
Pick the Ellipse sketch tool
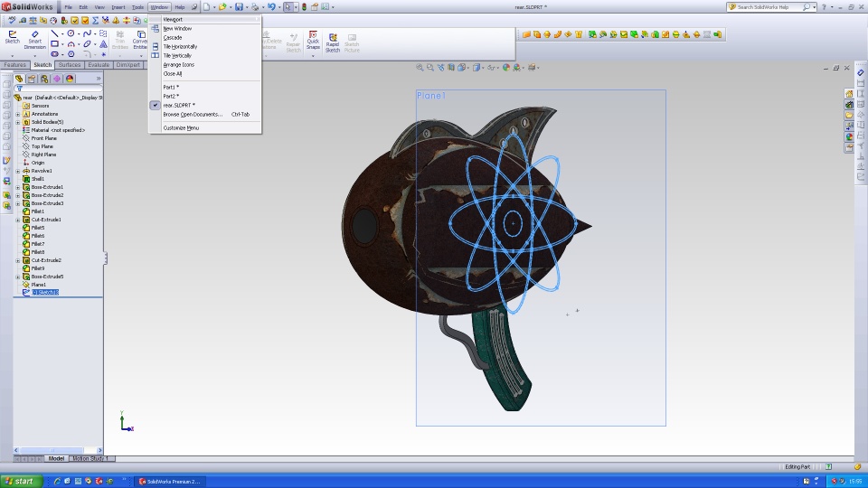(87, 43)
